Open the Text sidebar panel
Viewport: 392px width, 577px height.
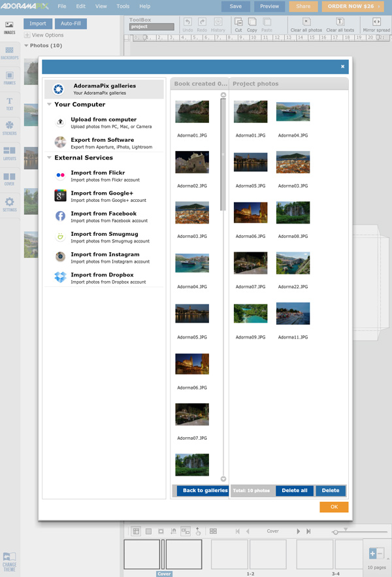pos(10,103)
